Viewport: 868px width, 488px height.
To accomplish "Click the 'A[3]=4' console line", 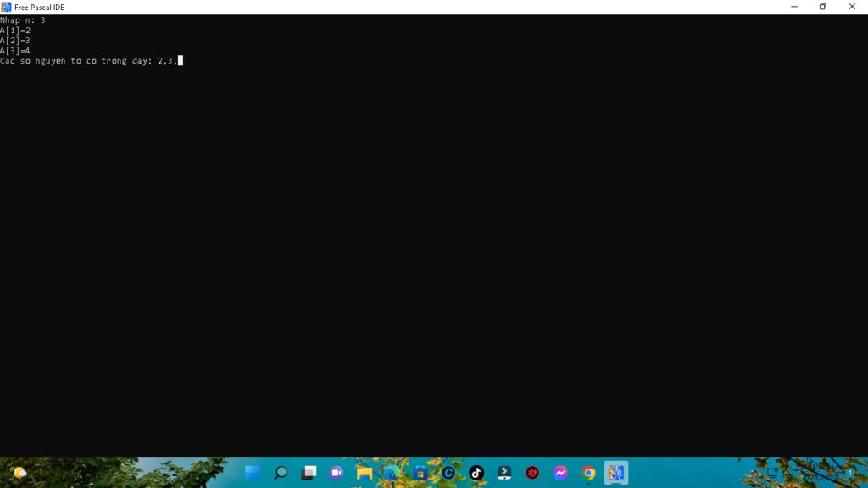I will point(15,50).
